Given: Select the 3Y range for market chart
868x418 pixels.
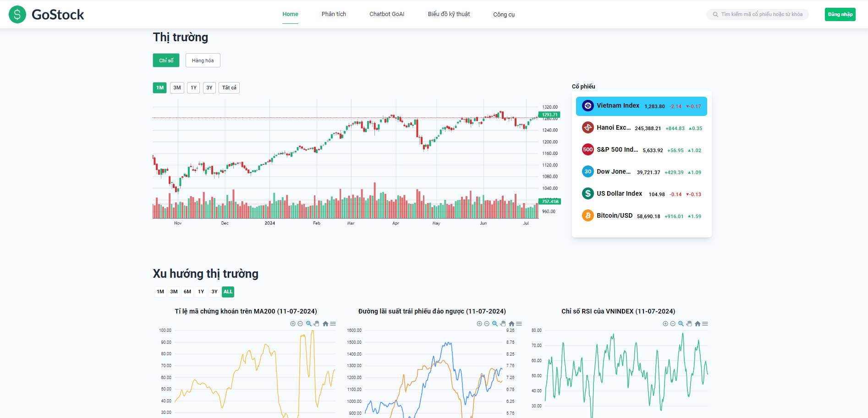Looking at the screenshot, I should (x=209, y=88).
